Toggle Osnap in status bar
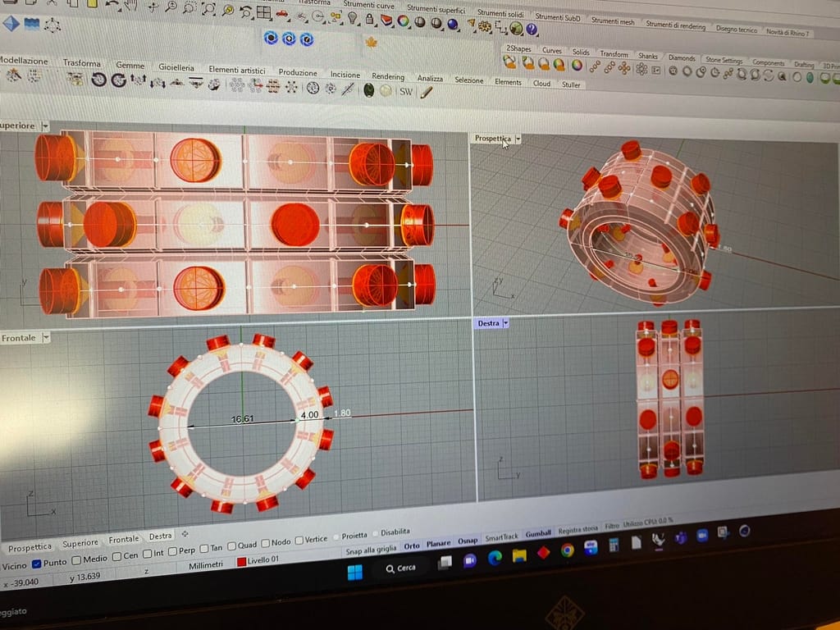This screenshot has height=630, width=840. click(468, 541)
